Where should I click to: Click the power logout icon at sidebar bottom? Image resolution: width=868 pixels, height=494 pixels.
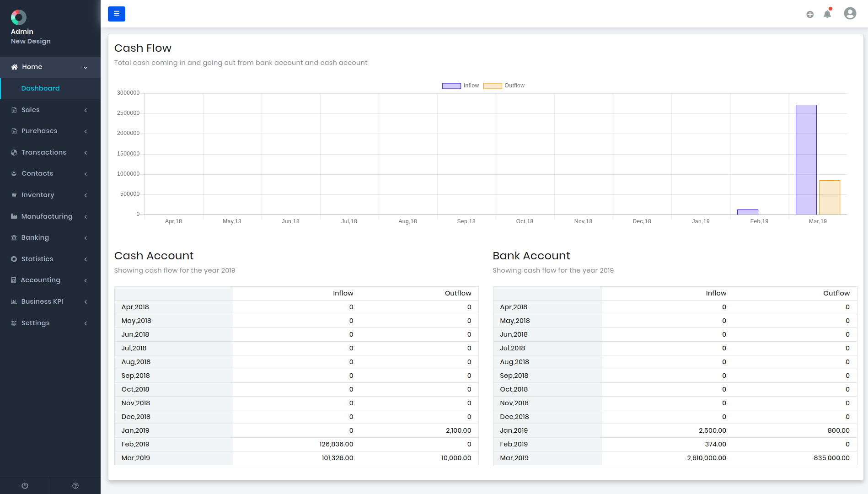(x=25, y=486)
